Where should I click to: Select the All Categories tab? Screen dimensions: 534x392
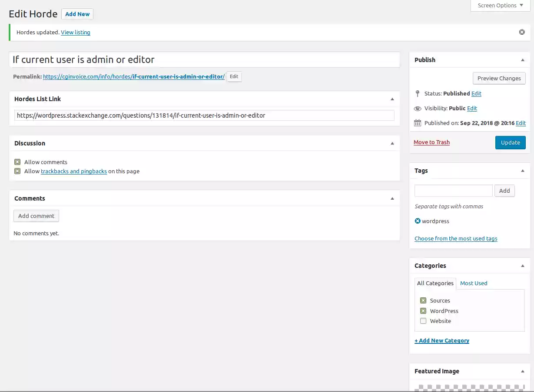[435, 283]
